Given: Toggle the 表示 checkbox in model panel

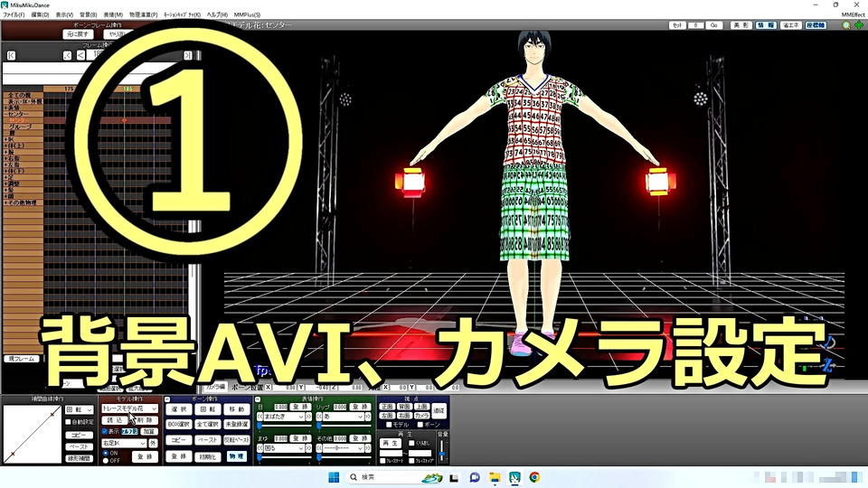Looking at the screenshot, I should (105, 431).
